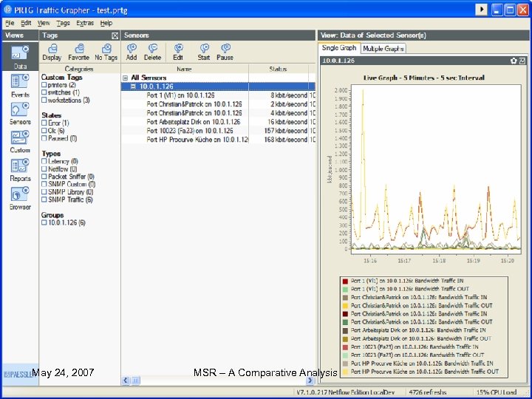The height and width of the screenshot is (399, 532).
Task: Switch to the Multiple Graphs tab
Action: 383,49
